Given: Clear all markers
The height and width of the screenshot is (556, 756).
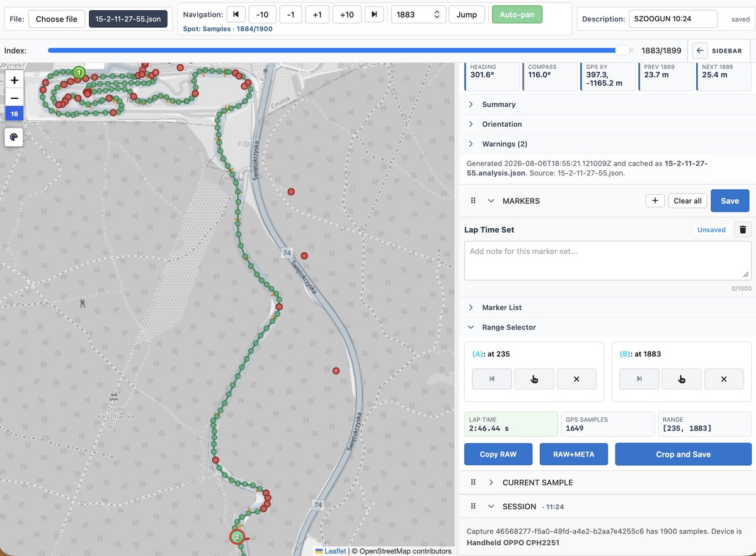Looking at the screenshot, I should [x=687, y=200].
